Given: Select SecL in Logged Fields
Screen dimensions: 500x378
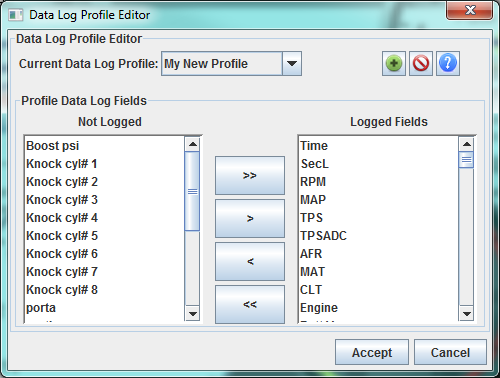Looking at the screenshot, I should click(379, 164).
